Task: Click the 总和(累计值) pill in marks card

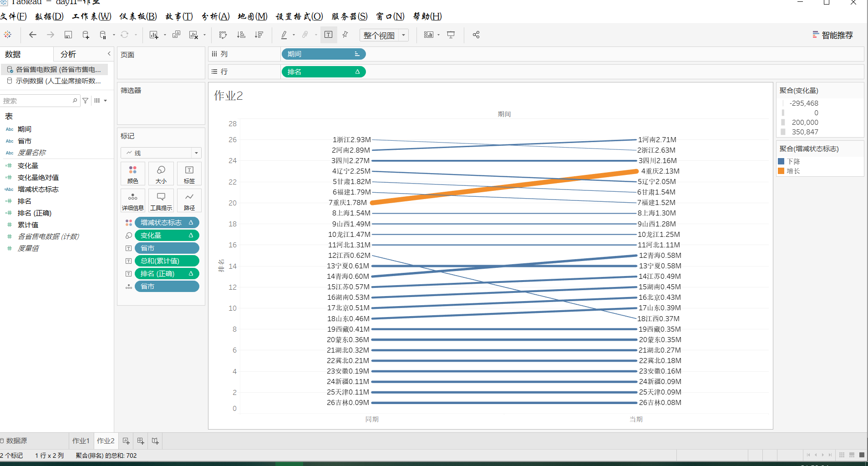Action: (167, 261)
